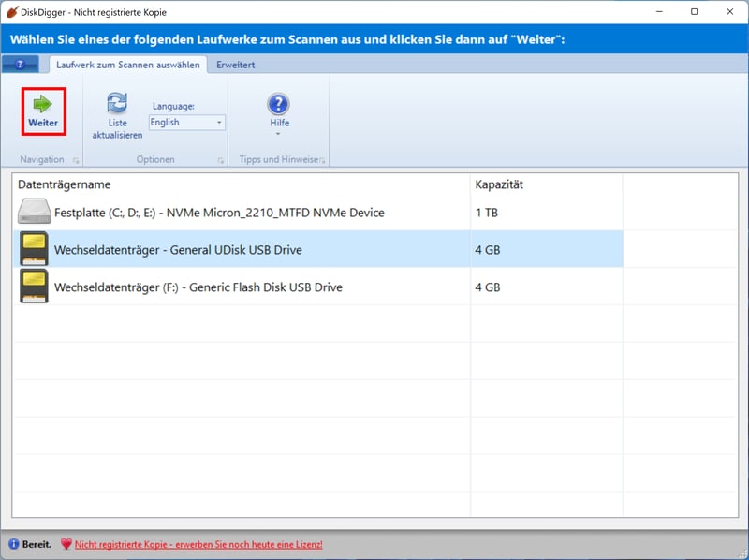Viewport: 749px width, 560px height.
Task: Click the small blue help tab button
Action: [x=20, y=65]
